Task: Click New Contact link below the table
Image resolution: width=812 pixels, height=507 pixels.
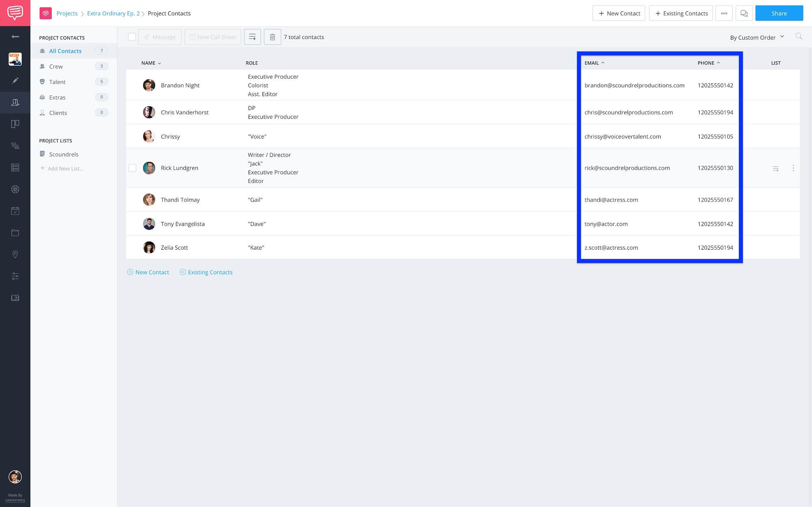Action: (x=148, y=272)
